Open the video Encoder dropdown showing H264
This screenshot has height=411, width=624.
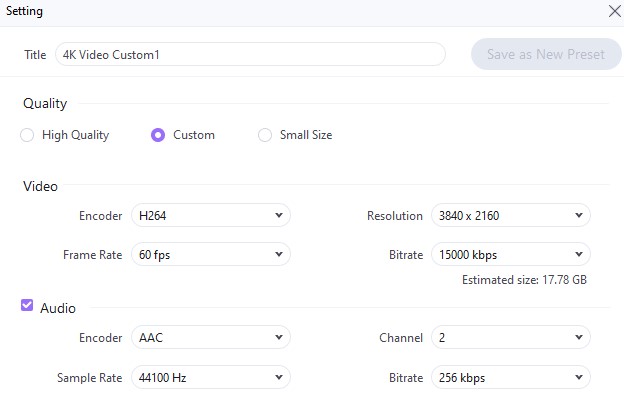coord(210,215)
